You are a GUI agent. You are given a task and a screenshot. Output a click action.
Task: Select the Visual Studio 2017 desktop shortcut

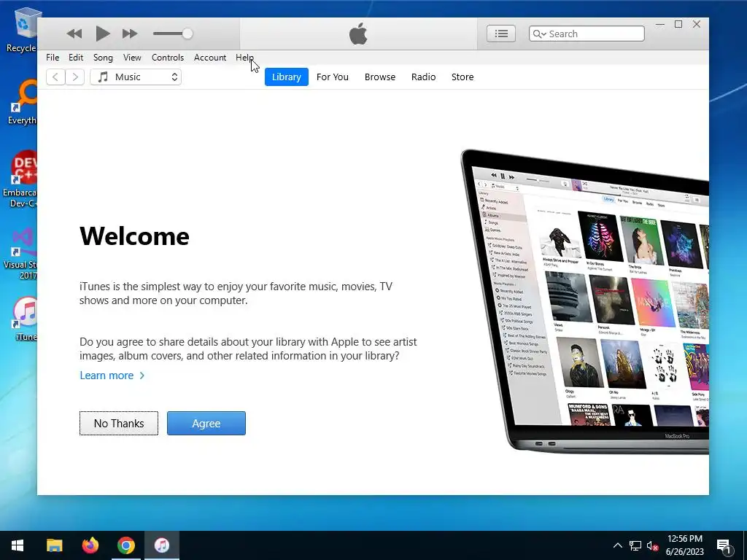[20, 254]
